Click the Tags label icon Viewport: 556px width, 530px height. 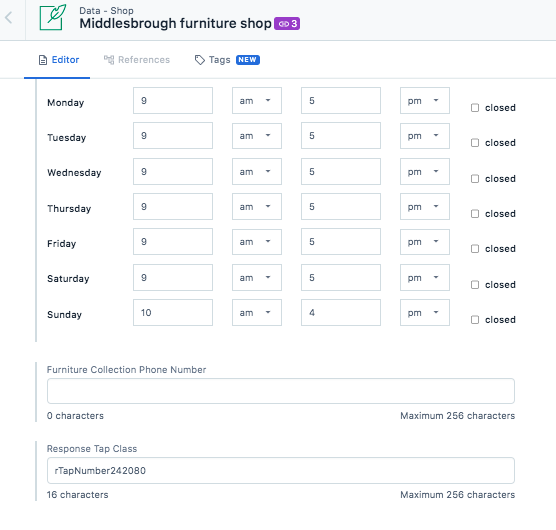[200, 60]
